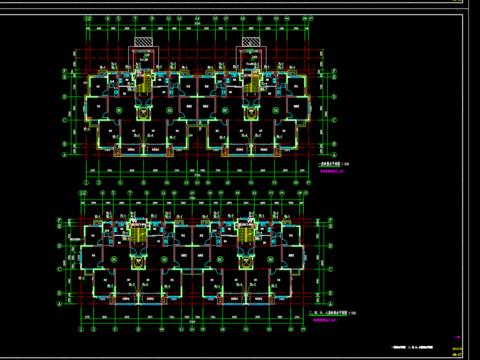Select right hatched entrance block above upper plan
480x360 pixels.
coord(251,42)
